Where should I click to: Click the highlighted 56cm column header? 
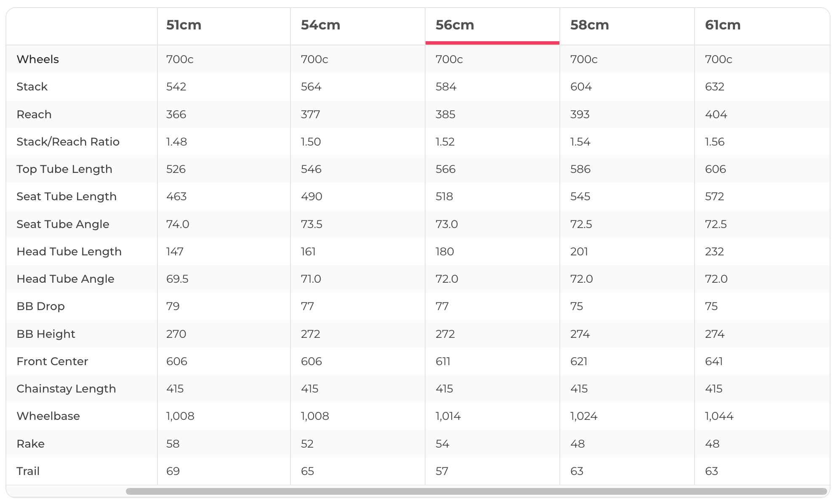pyautogui.click(x=455, y=25)
